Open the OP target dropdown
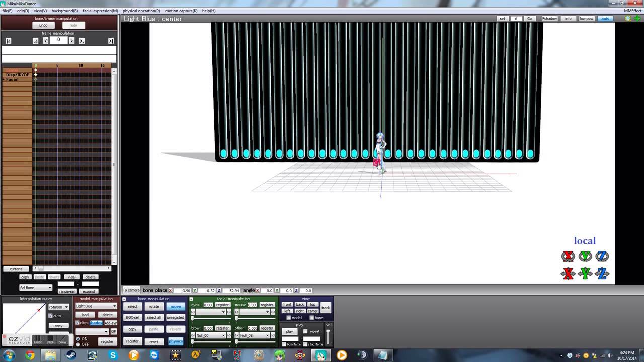The width and height of the screenshot is (644, 362). [93, 331]
